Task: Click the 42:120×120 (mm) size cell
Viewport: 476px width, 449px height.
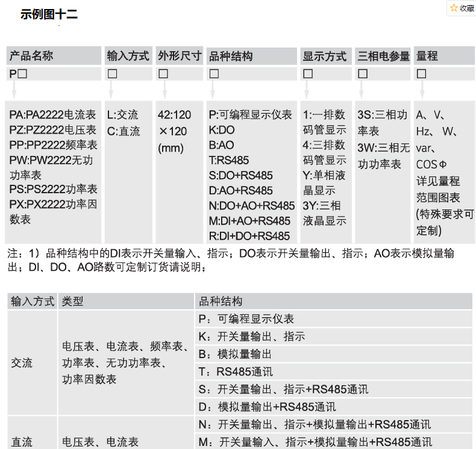Action: pyautogui.click(x=174, y=131)
